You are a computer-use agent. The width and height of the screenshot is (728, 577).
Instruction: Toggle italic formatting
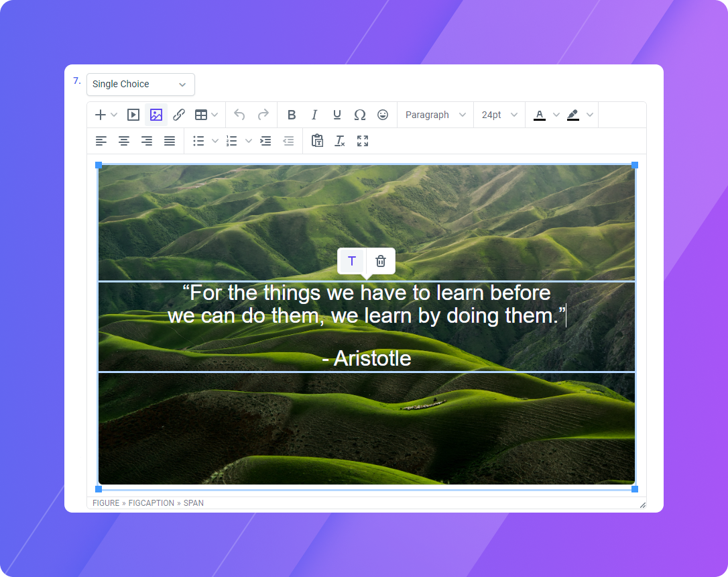[x=314, y=115]
